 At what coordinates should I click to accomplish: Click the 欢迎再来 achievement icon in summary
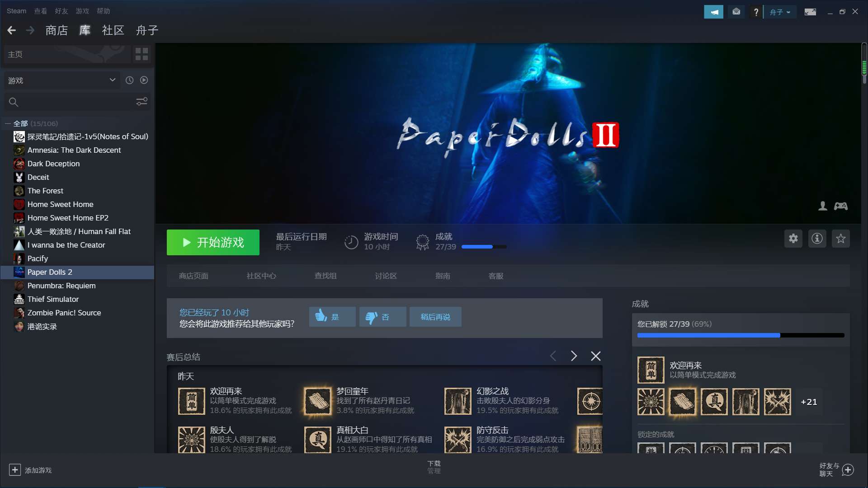(192, 401)
